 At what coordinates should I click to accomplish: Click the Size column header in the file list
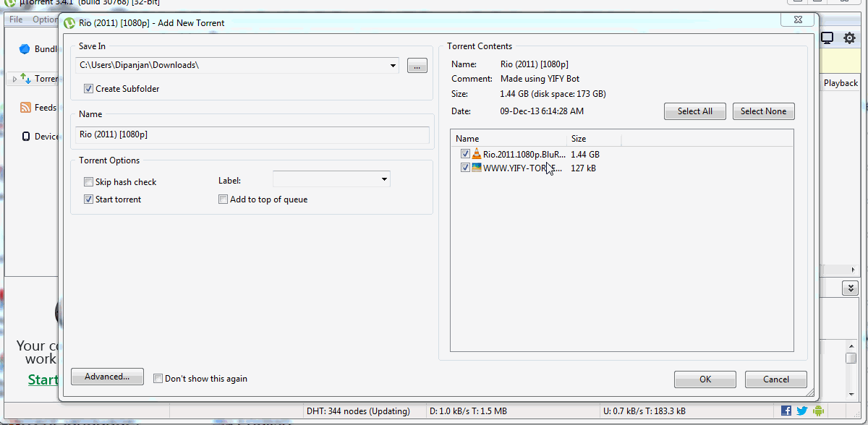(594, 139)
